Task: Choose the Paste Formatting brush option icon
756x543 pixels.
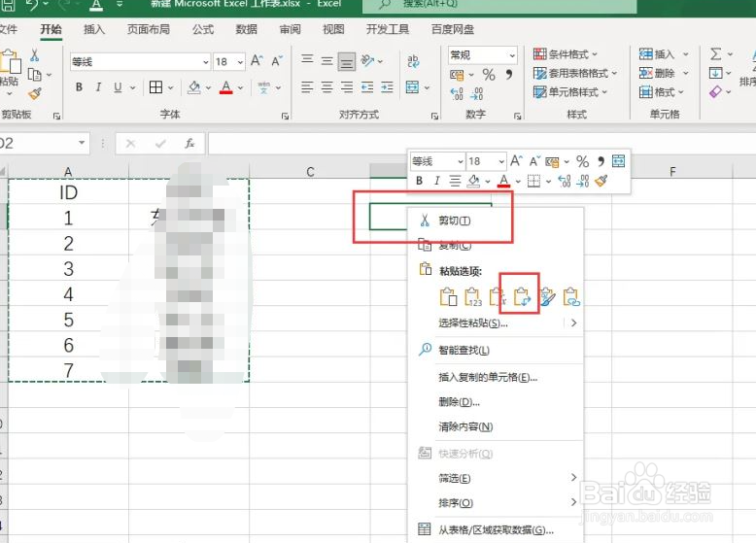Action: click(547, 297)
